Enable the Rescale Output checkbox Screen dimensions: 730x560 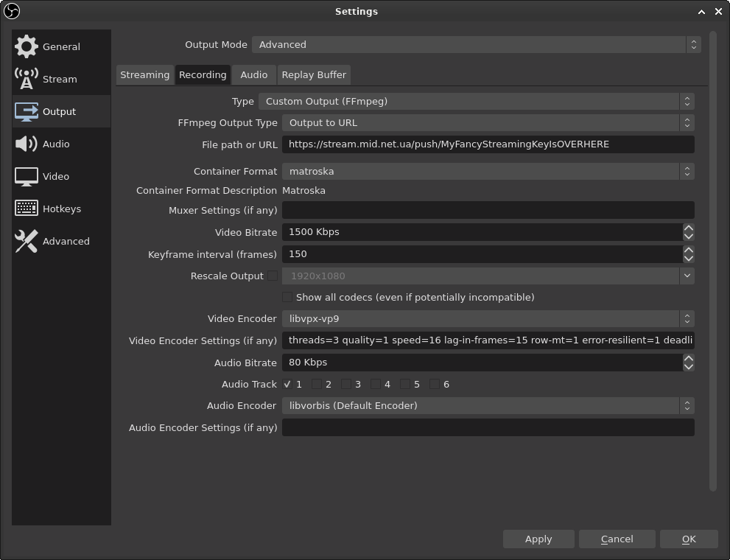tap(273, 276)
